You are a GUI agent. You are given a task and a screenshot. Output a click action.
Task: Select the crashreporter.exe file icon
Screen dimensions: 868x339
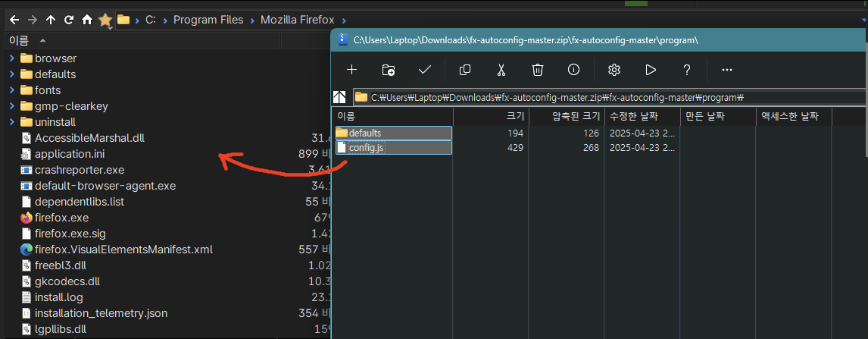[27, 170]
